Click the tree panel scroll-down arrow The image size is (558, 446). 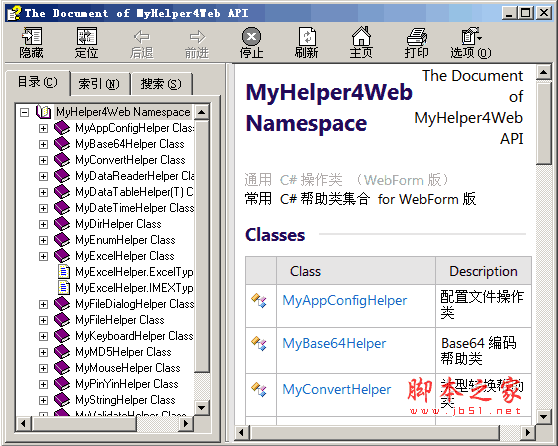(x=202, y=407)
